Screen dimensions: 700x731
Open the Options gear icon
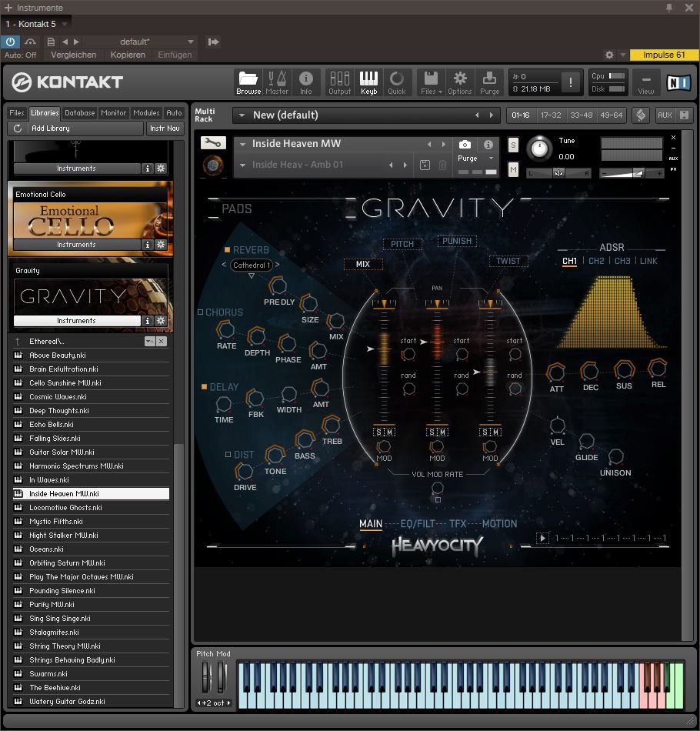pos(460,82)
